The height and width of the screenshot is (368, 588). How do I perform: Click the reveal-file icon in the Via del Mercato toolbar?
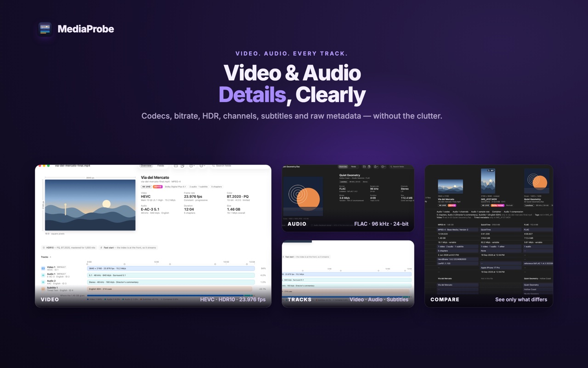pyautogui.click(x=176, y=166)
